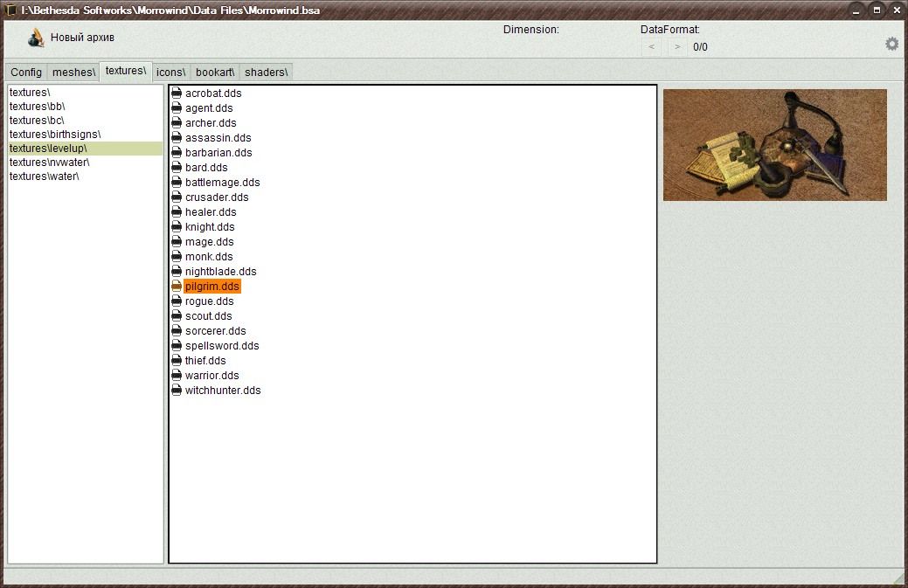This screenshot has width=908, height=588.
Task: Click the sorcerer.dds file icon
Action: coord(177,331)
